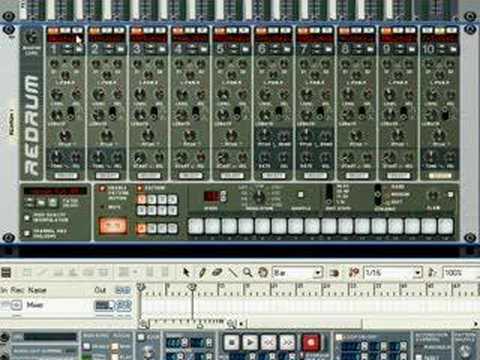Toggle the Redrum Pattern enable button
Screen dimensions: 480x360
[x=140, y=188]
